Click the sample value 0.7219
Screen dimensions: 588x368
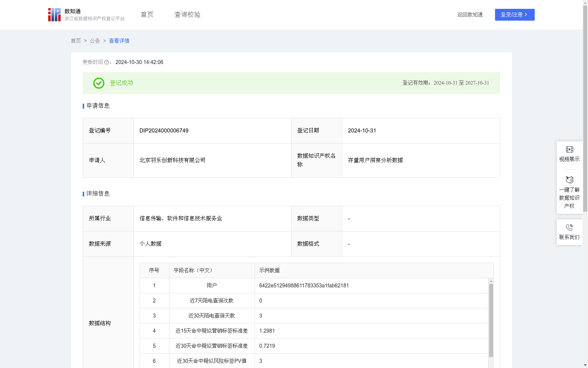click(x=267, y=346)
